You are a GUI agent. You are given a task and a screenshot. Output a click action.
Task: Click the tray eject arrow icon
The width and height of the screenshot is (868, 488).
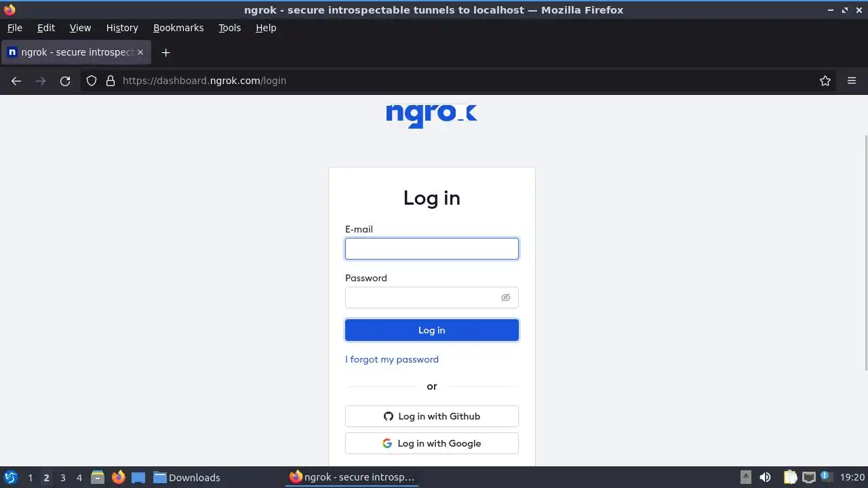[x=746, y=477]
